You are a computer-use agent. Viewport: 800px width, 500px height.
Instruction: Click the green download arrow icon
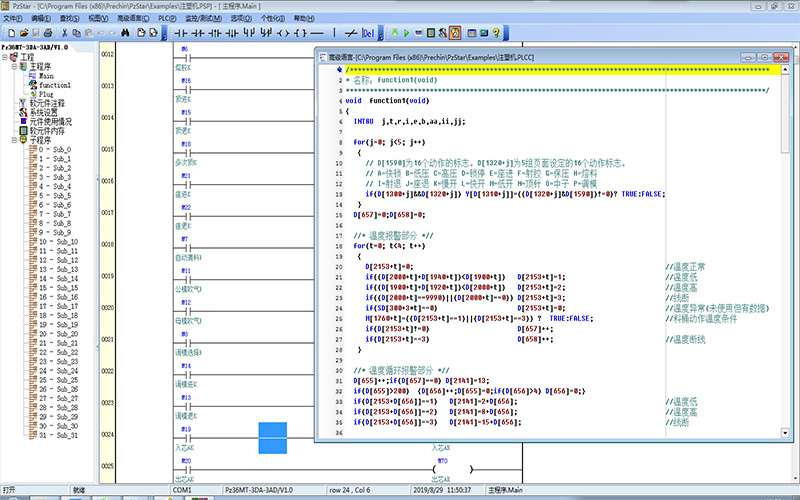396,33
